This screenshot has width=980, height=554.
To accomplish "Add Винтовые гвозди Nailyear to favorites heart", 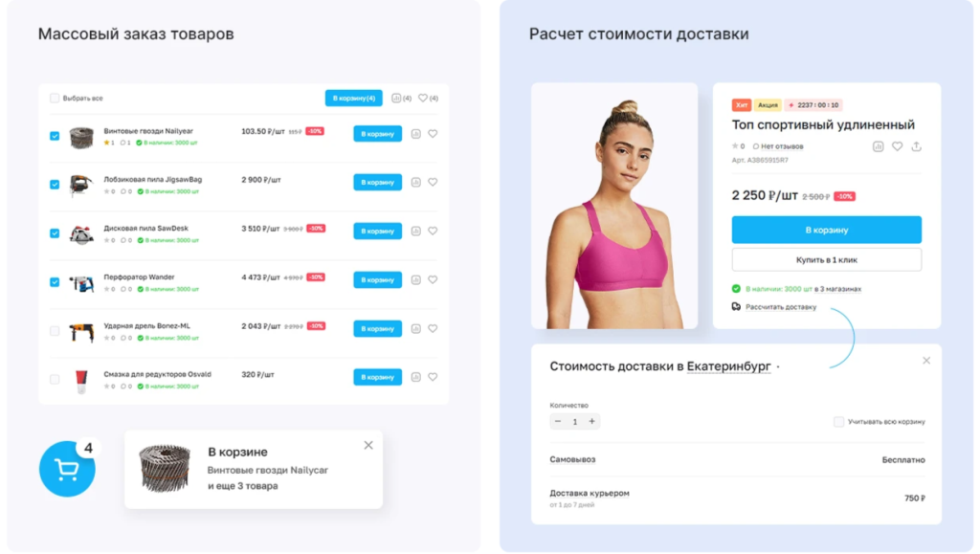I will point(433,134).
